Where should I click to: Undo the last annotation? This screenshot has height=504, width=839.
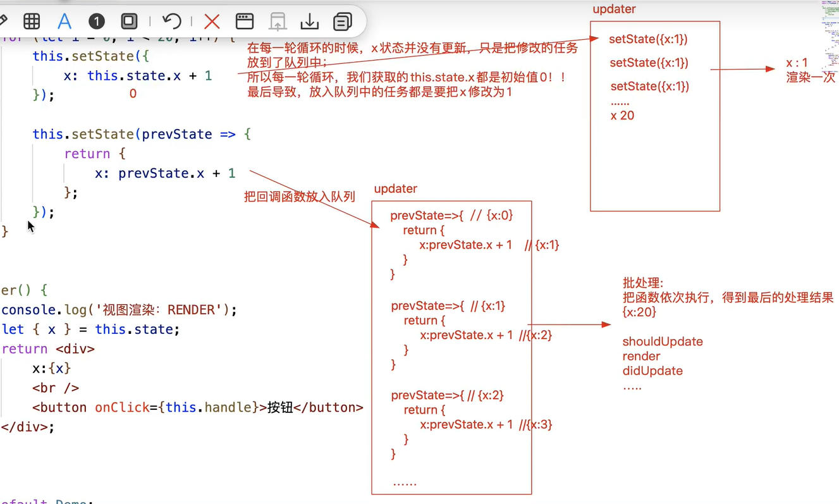[x=171, y=22]
